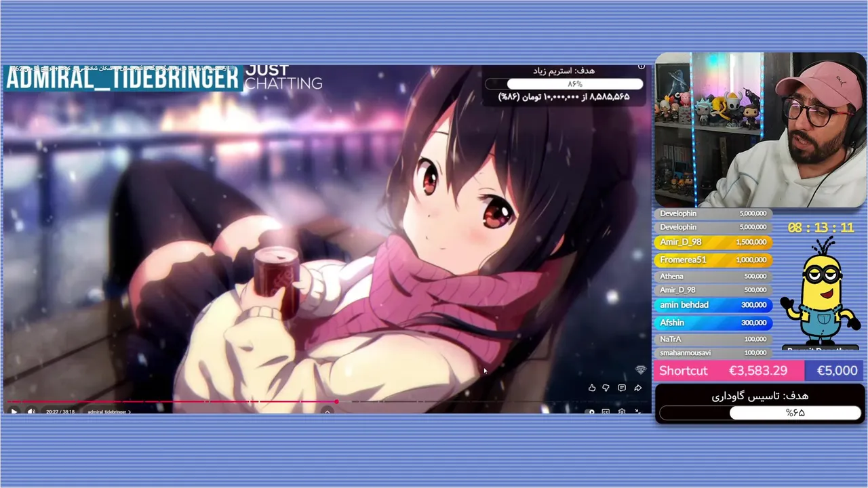The height and width of the screenshot is (488, 868).
Task: Exit fullscreen using the corner icon
Action: click(x=637, y=411)
